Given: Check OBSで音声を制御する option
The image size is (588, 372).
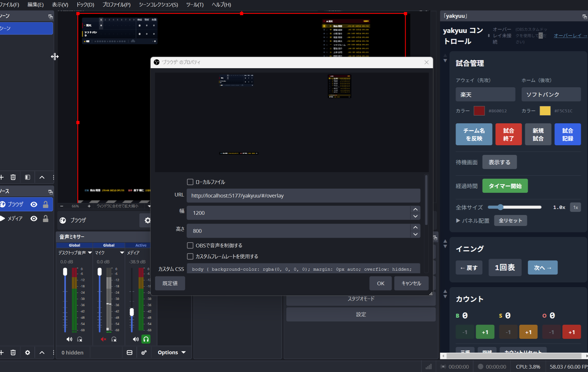Looking at the screenshot, I should (x=190, y=245).
